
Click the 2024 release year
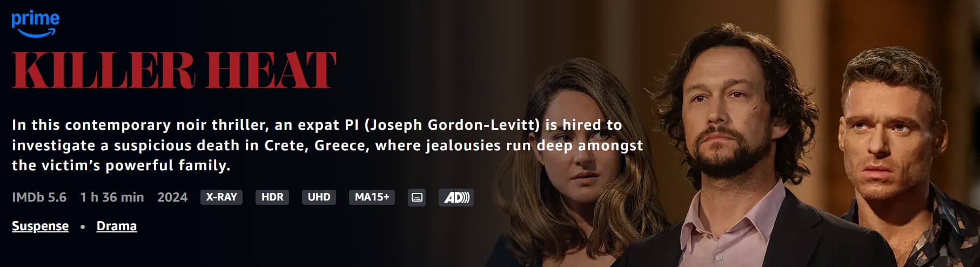click(x=172, y=197)
